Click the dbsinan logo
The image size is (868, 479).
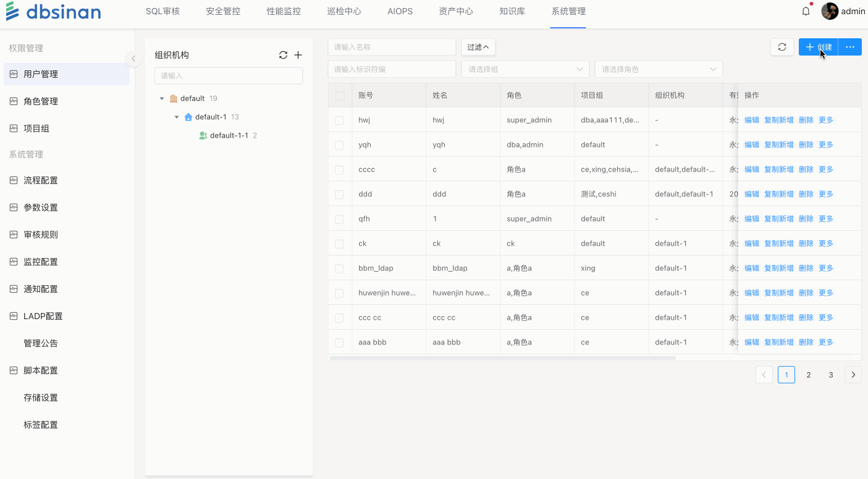click(53, 12)
